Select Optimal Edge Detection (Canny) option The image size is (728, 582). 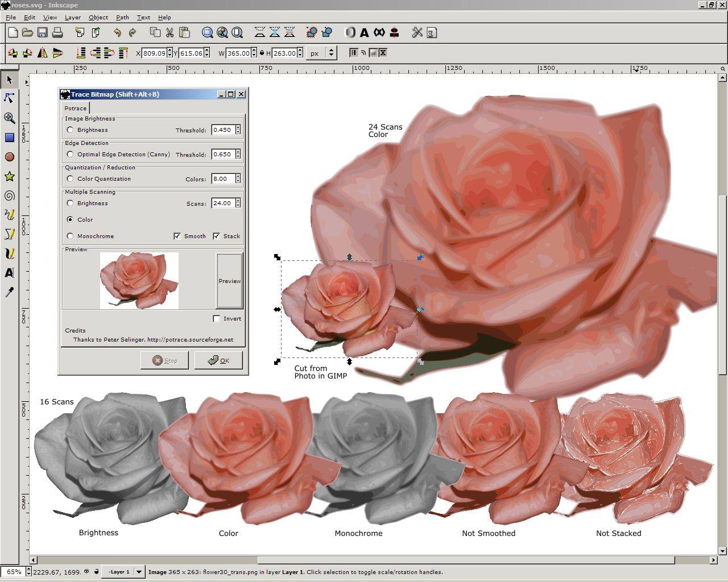click(x=70, y=154)
